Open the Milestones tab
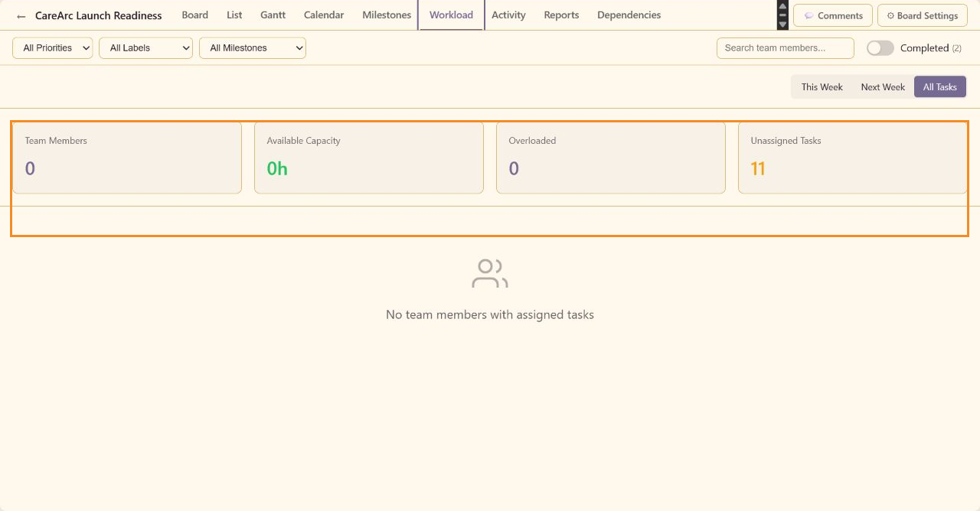The image size is (980, 511). click(x=387, y=15)
